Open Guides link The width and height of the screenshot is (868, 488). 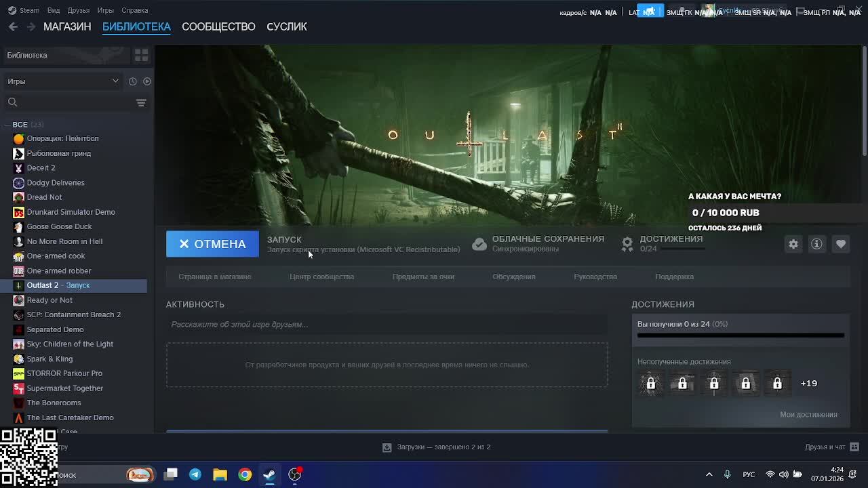pos(595,277)
